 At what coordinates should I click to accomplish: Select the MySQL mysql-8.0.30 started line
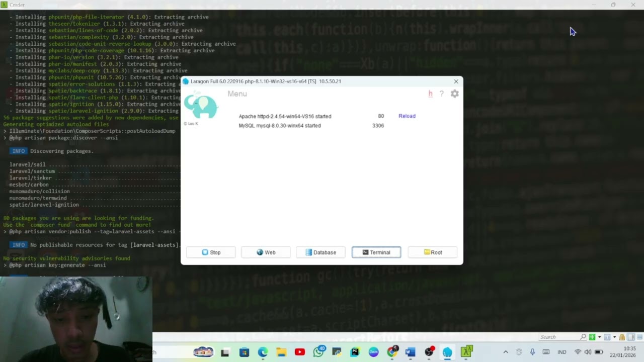[x=280, y=126]
